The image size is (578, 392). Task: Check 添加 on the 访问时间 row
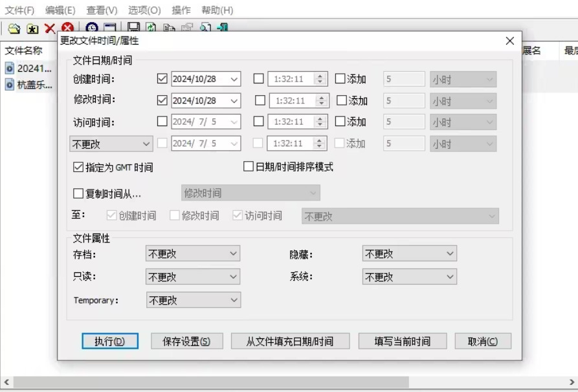340,121
